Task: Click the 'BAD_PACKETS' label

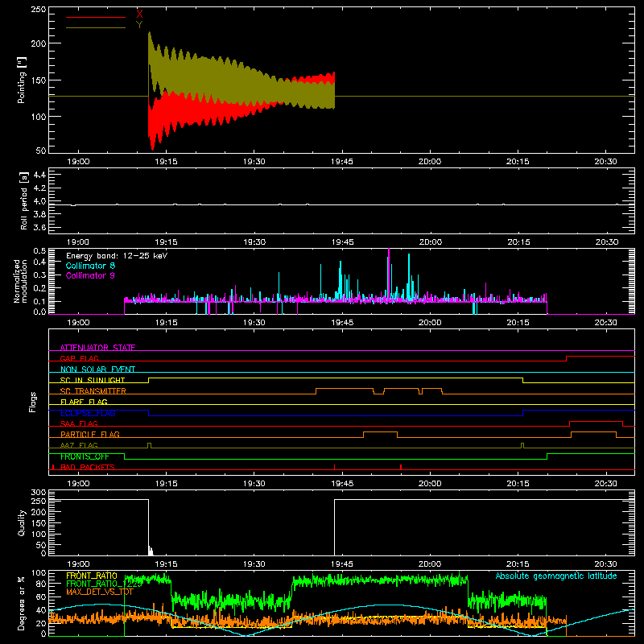Action: [x=88, y=467]
